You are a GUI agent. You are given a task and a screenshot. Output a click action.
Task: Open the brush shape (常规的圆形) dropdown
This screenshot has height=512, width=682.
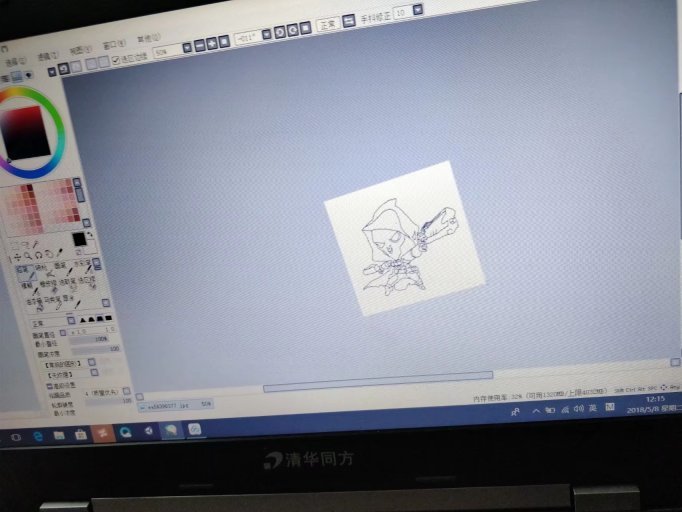[x=92, y=362]
